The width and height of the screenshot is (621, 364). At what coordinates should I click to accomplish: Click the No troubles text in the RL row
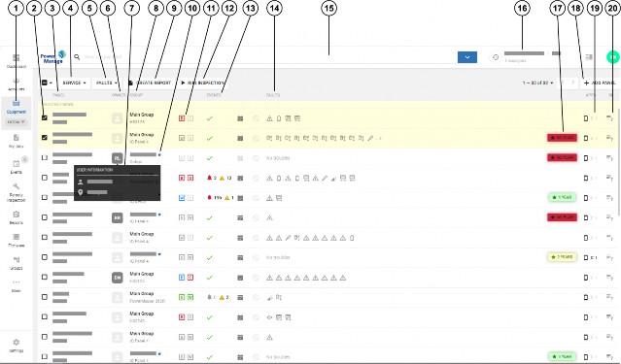click(x=278, y=158)
